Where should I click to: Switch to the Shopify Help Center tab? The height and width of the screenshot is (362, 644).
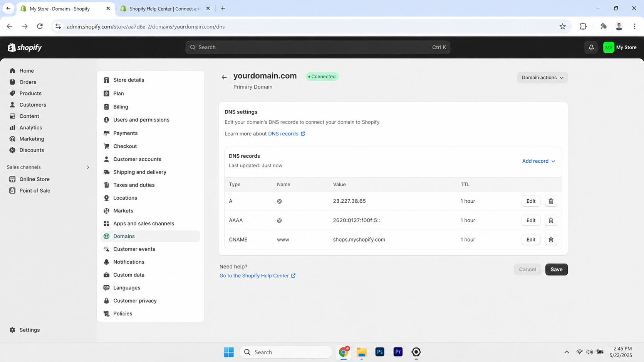[165, 8]
